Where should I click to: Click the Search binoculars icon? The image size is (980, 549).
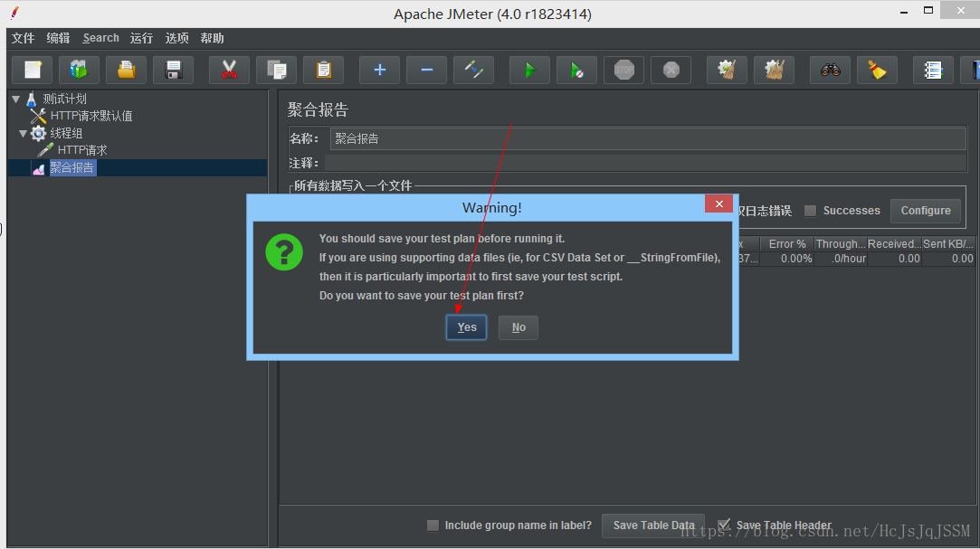(830, 70)
